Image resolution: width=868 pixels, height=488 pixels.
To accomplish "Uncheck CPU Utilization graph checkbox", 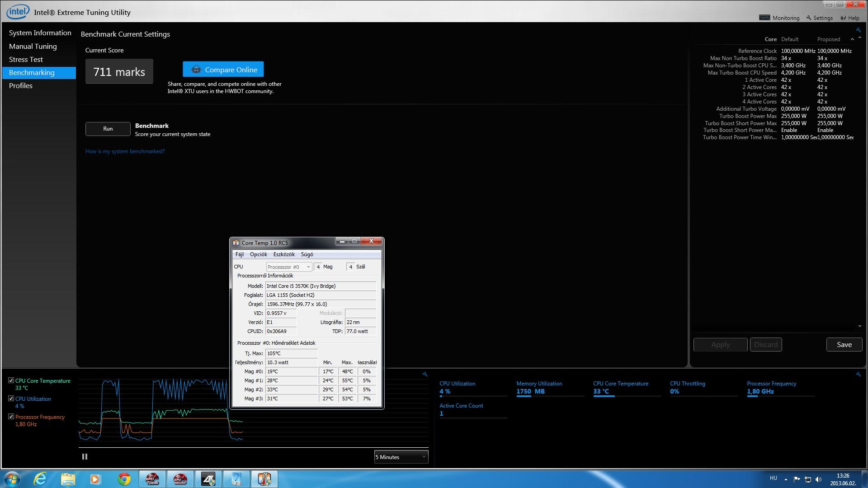I will (x=11, y=399).
